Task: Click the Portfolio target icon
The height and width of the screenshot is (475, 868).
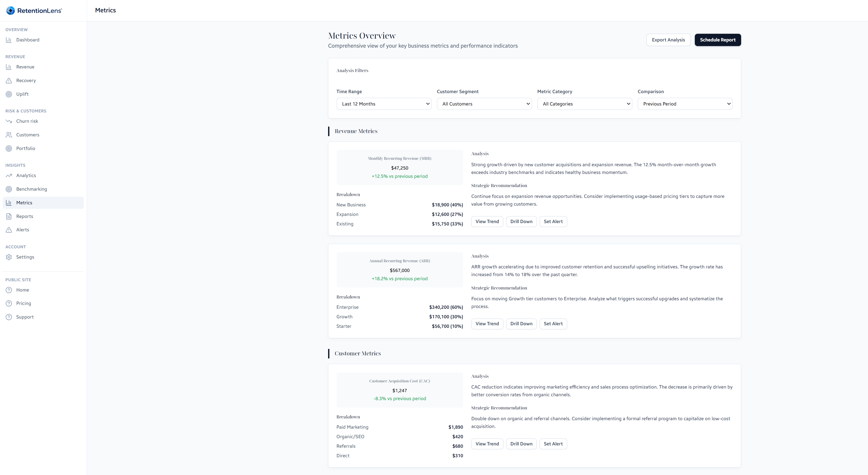Action: point(9,148)
